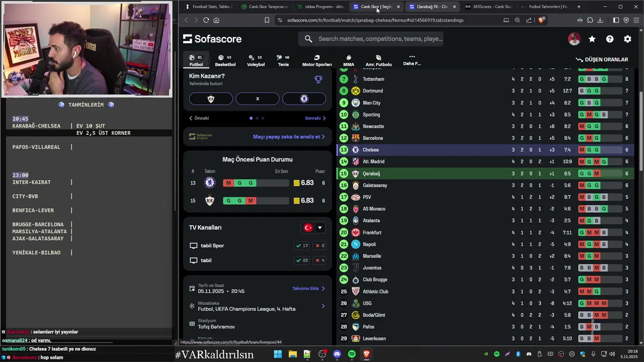Downvote the tabii Spor channel
Viewport: 644px width, 362px height.
(319, 246)
